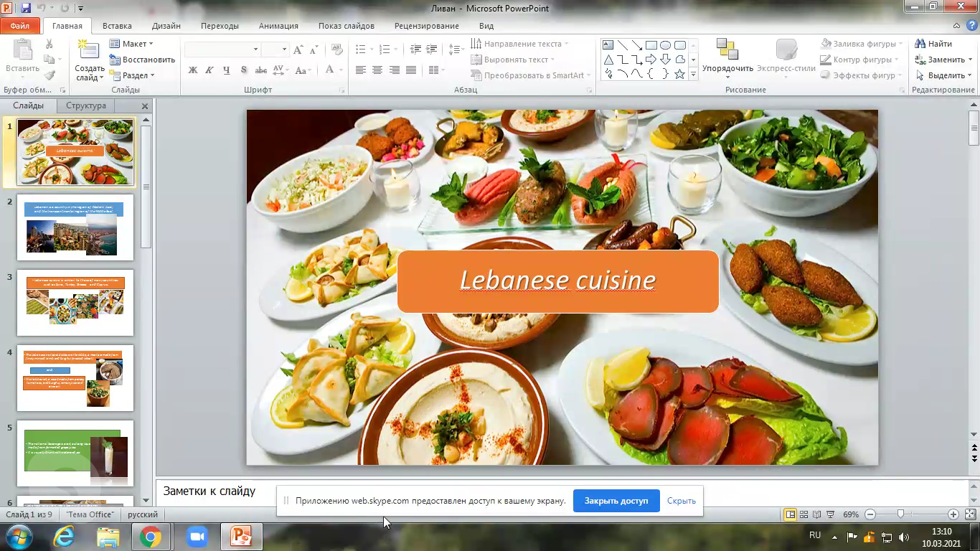Click the Paste (Вставить) clipboard icon
The width and height of the screenshot is (980, 551).
(x=22, y=55)
